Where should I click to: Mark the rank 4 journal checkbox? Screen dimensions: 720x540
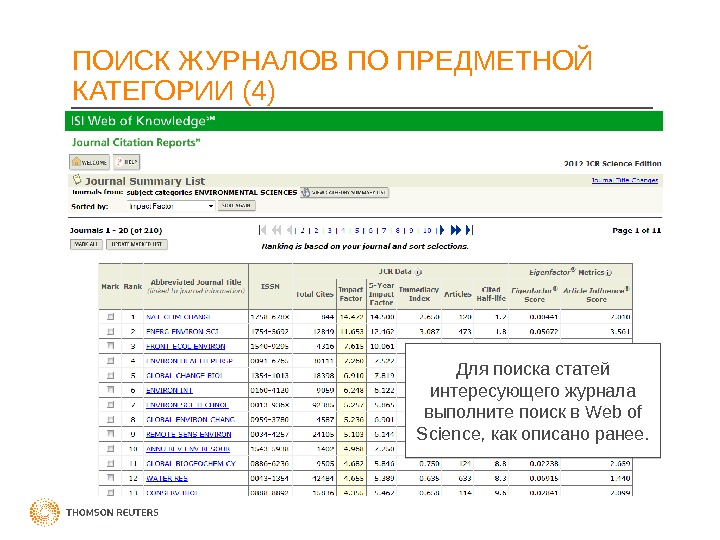tap(110, 361)
